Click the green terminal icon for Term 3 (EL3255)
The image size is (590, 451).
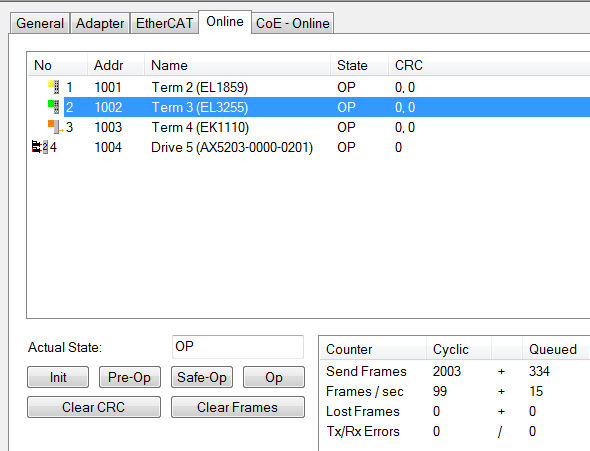[54, 107]
